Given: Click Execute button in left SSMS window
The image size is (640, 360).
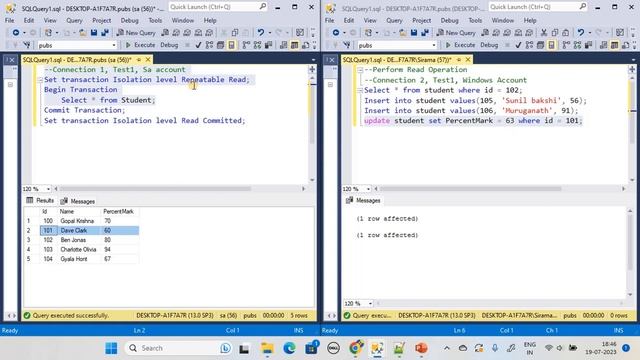Looking at the screenshot, I should pos(140,45).
